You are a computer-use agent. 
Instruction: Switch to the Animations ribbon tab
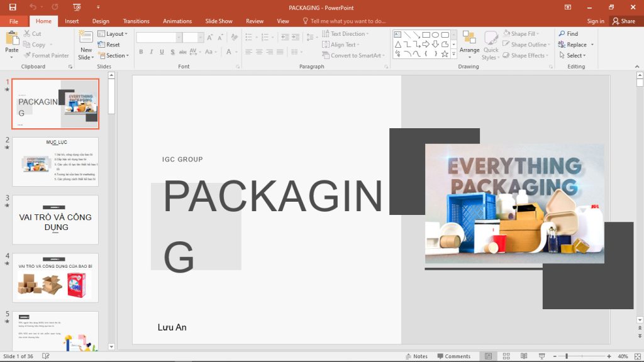point(177,21)
